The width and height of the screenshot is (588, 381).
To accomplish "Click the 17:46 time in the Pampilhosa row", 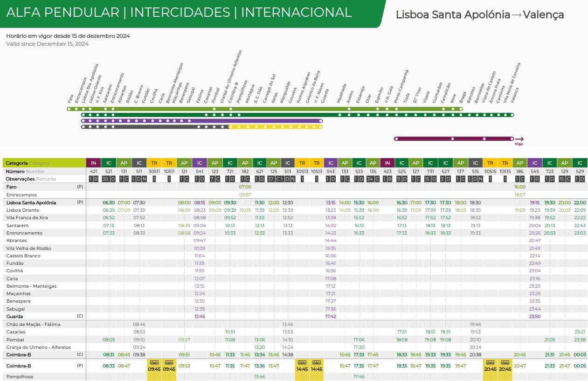I will (x=359, y=377).
